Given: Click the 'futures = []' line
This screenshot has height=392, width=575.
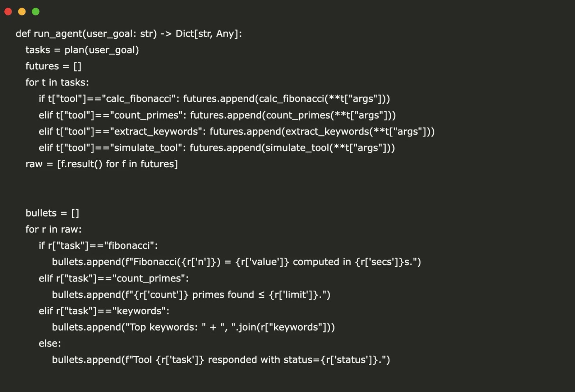Looking at the screenshot, I should pyautogui.click(x=53, y=66).
